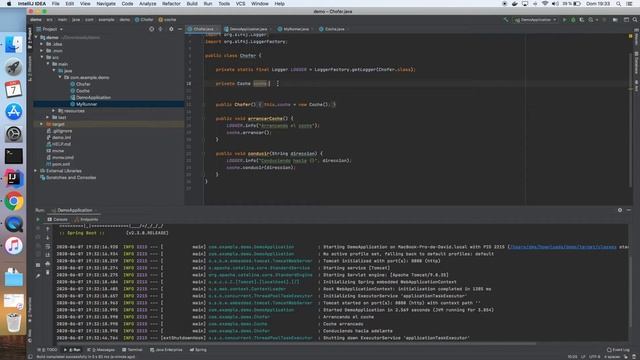Open the Refactor menu
The image size is (640, 360).
click(x=171, y=4)
